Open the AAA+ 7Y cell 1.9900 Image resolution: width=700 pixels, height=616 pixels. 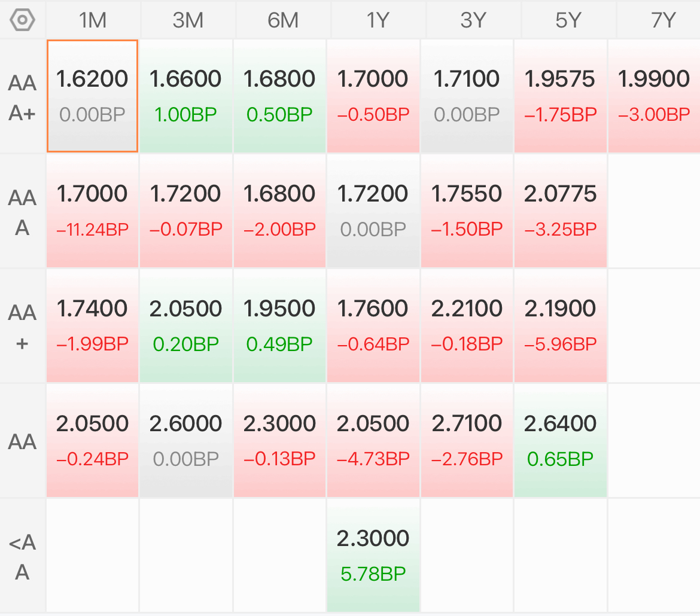(x=654, y=96)
